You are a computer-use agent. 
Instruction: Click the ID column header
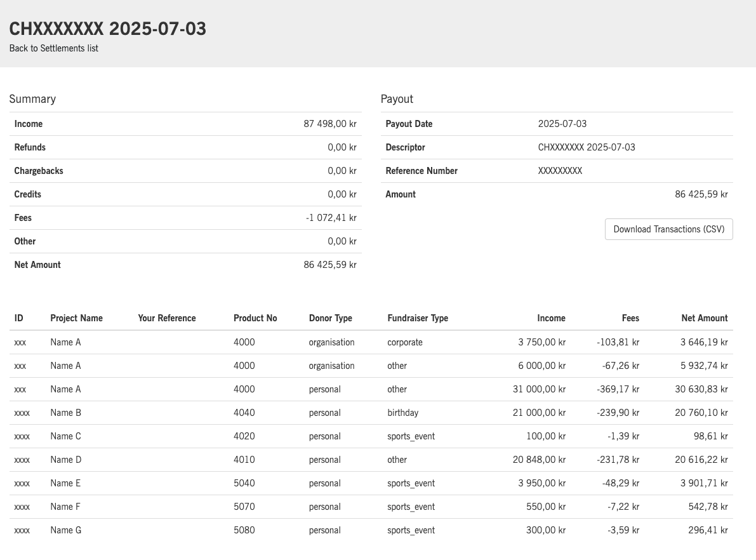tap(19, 318)
